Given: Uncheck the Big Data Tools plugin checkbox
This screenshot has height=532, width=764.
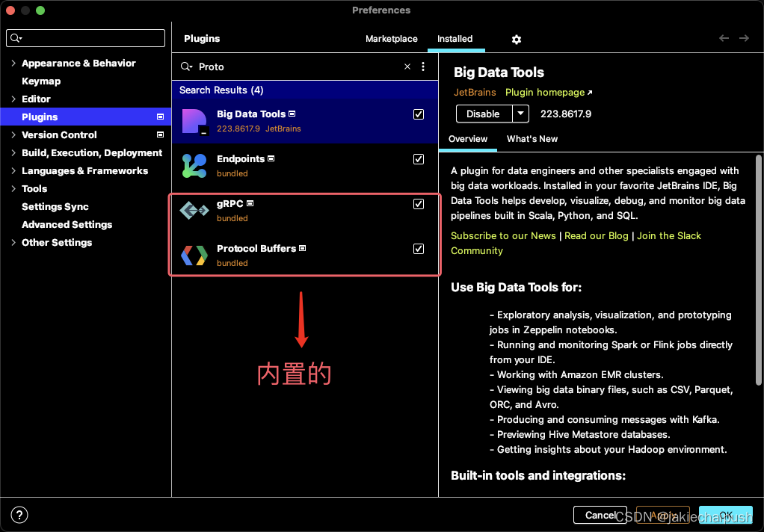Looking at the screenshot, I should click(x=419, y=114).
